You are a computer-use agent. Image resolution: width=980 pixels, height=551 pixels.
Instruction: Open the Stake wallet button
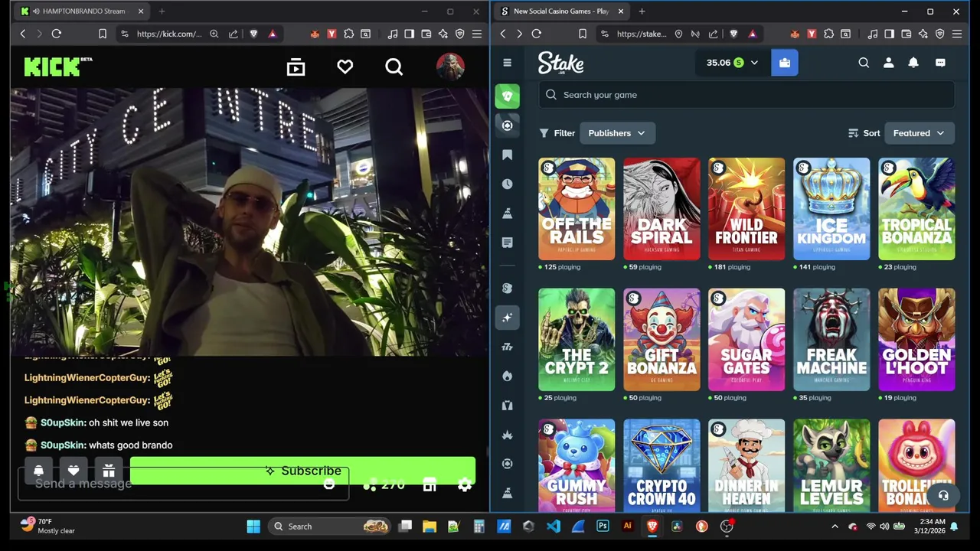pos(785,63)
